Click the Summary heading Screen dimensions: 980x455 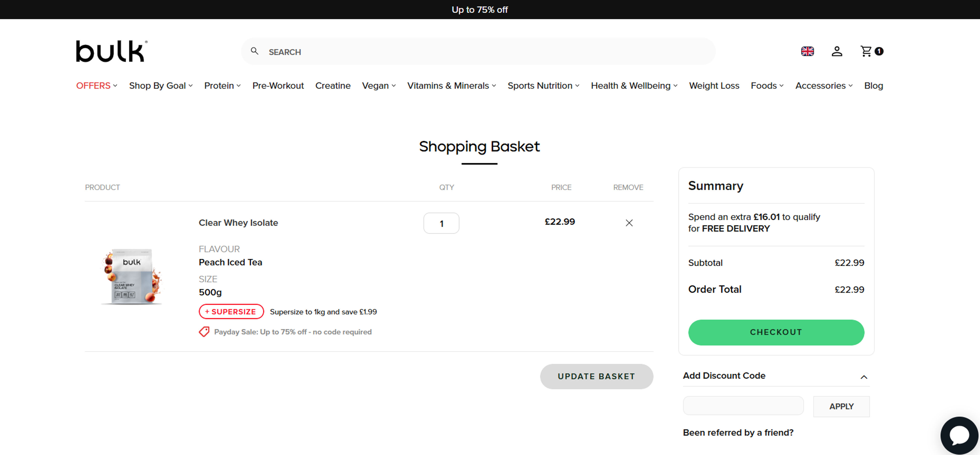[715, 186]
